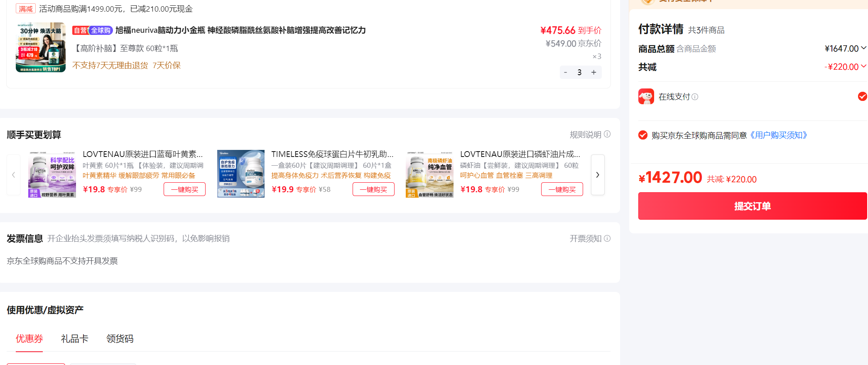Open the 旭福neuriva product title link
This screenshot has height=365, width=868.
click(x=240, y=30)
